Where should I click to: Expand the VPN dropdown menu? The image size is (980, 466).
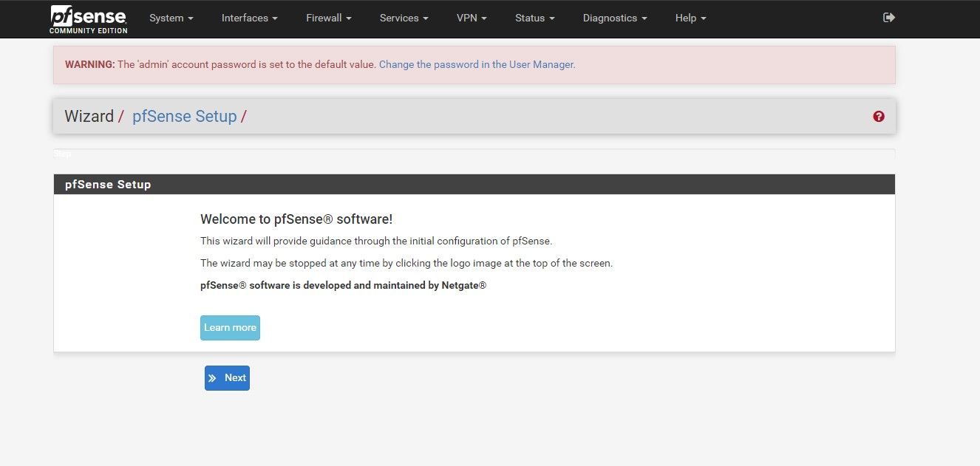pyautogui.click(x=472, y=18)
